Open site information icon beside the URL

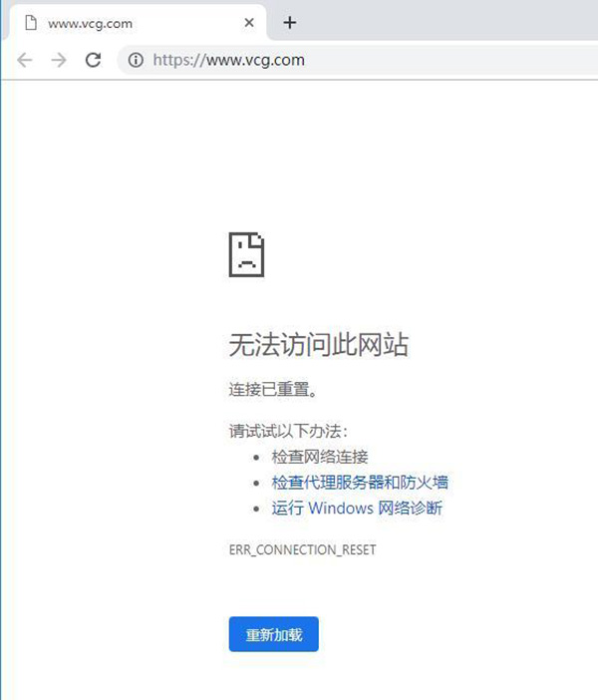coord(135,60)
